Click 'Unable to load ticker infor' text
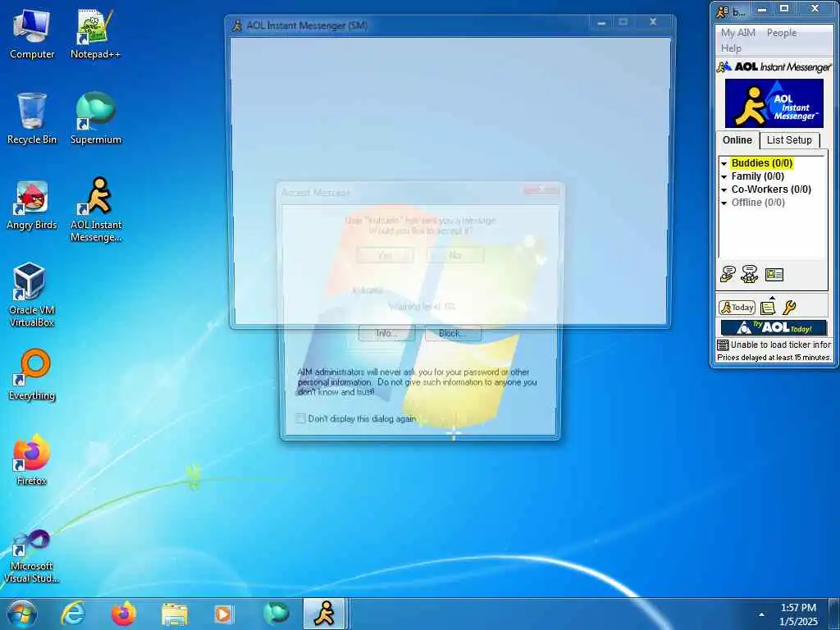The width and height of the screenshot is (840, 630). pos(781,345)
